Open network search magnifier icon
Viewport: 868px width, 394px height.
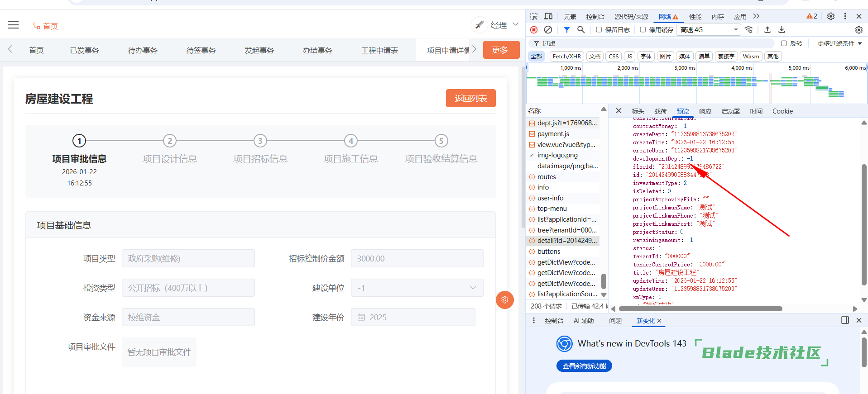[x=581, y=30]
